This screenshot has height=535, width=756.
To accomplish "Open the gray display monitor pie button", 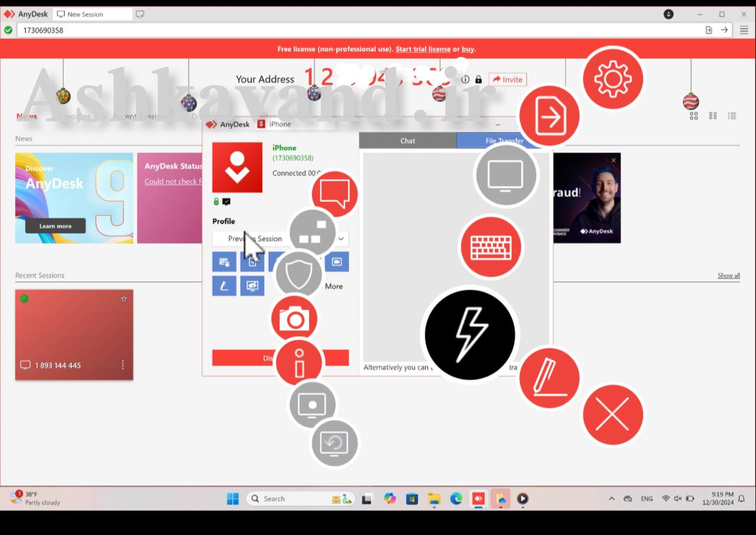I will pyautogui.click(x=506, y=175).
